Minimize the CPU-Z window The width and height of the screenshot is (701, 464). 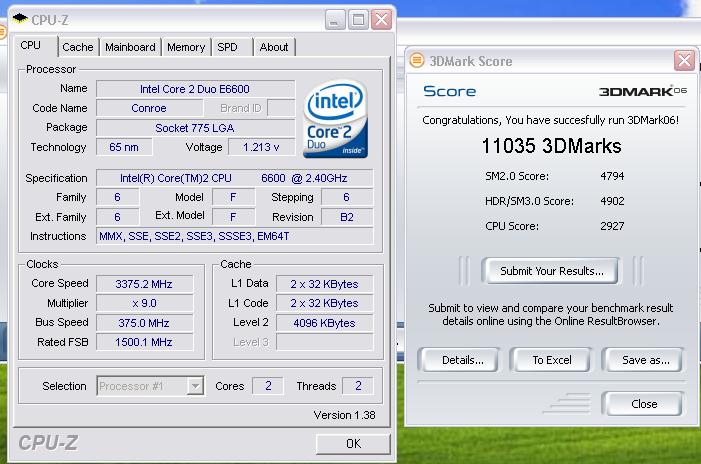click(x=334, y=20)
